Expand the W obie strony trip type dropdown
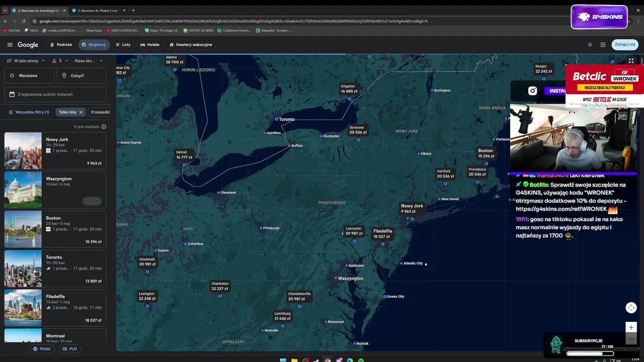 click(26, 61)
